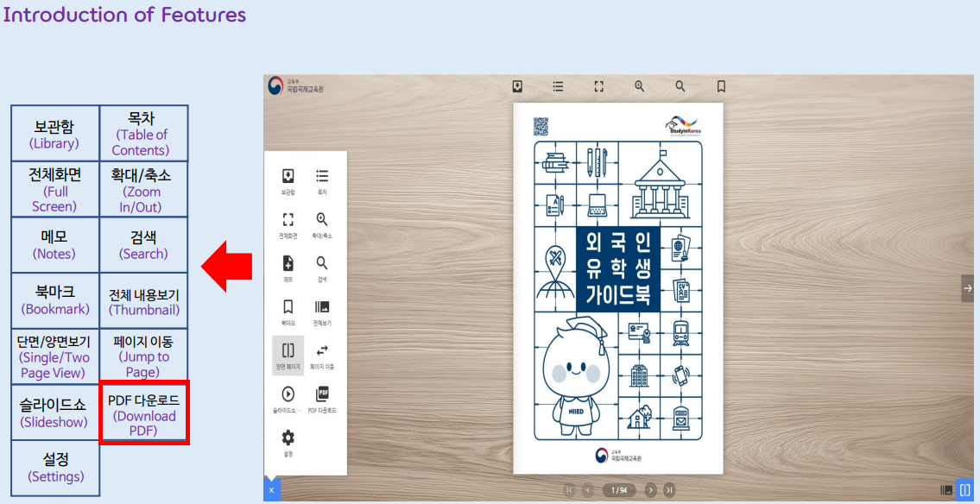Click the zoom magnifier in top toolbar
The height and width of the screenshot is (504, 980).
640,86
